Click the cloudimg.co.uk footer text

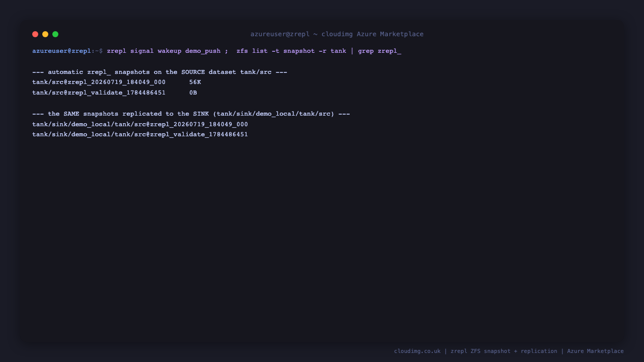[x=417, y=351]
